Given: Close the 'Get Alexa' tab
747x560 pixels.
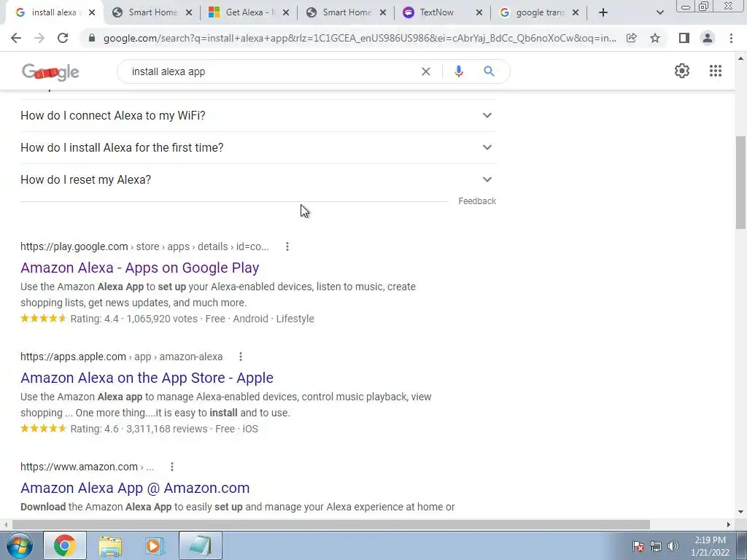Looking at the screenshot, I should coord(286,13).
